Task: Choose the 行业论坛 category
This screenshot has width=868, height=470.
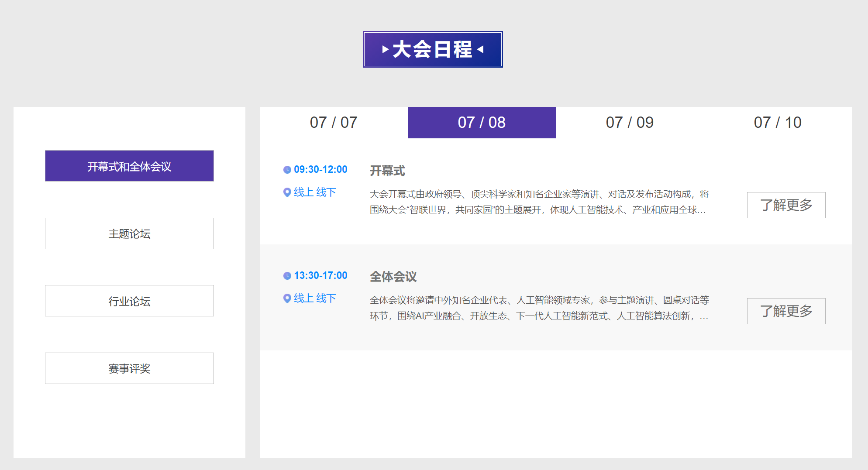Action: (129, 301)
